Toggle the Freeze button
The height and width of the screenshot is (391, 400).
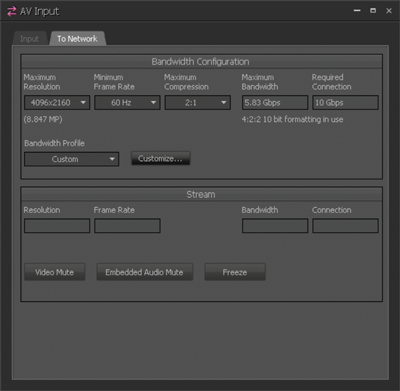[235, 272]
